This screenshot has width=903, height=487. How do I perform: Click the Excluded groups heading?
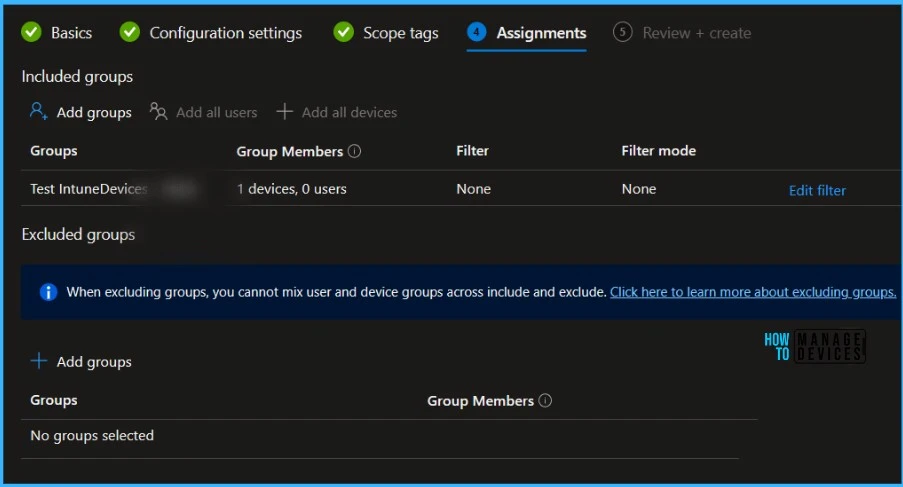pos(78,234)
